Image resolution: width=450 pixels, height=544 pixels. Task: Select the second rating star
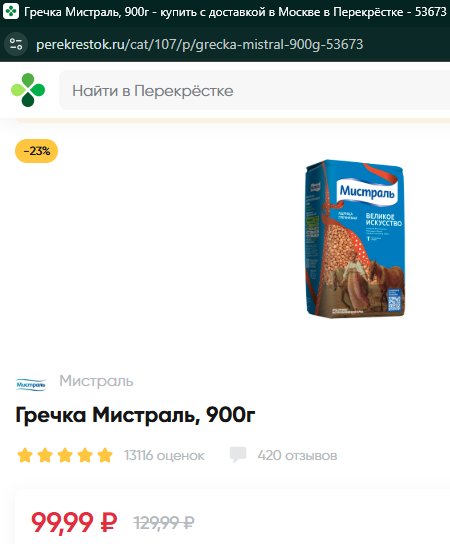tap(45, 455)
